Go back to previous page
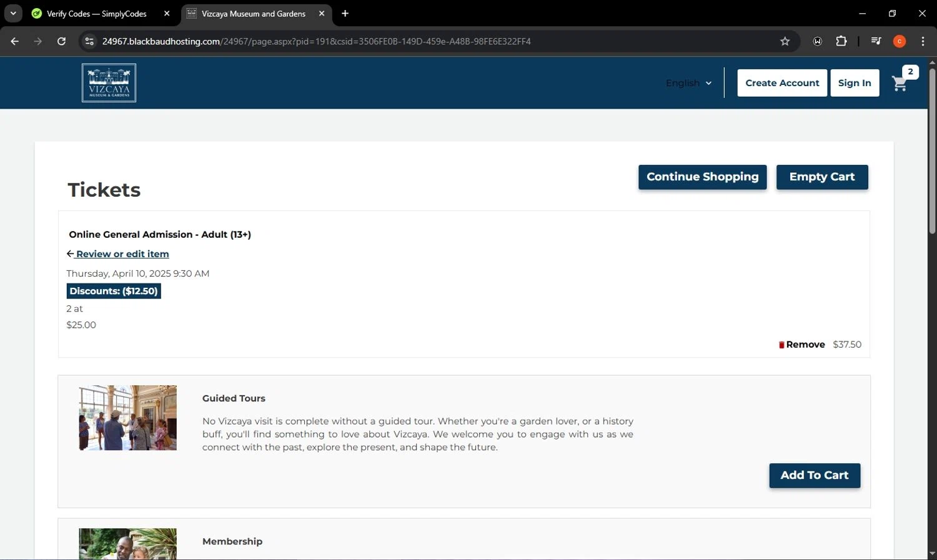Image resolution: width=937 pixels, height=560 pixels. 15,41
